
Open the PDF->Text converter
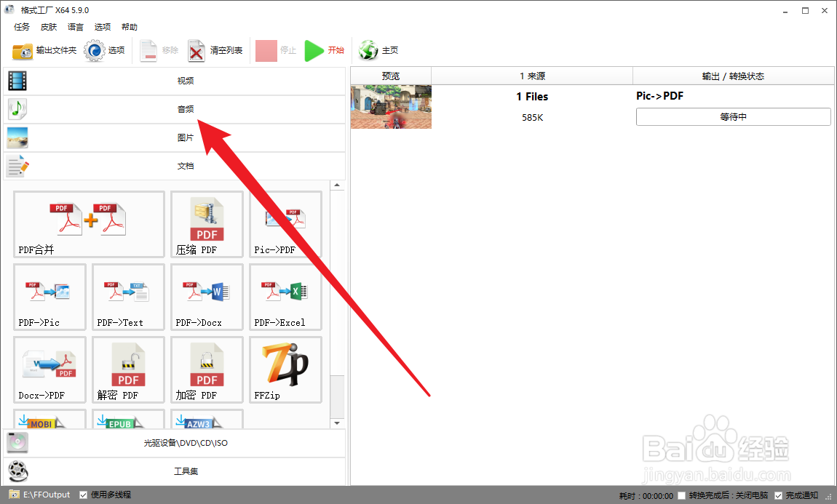point(128,297)
